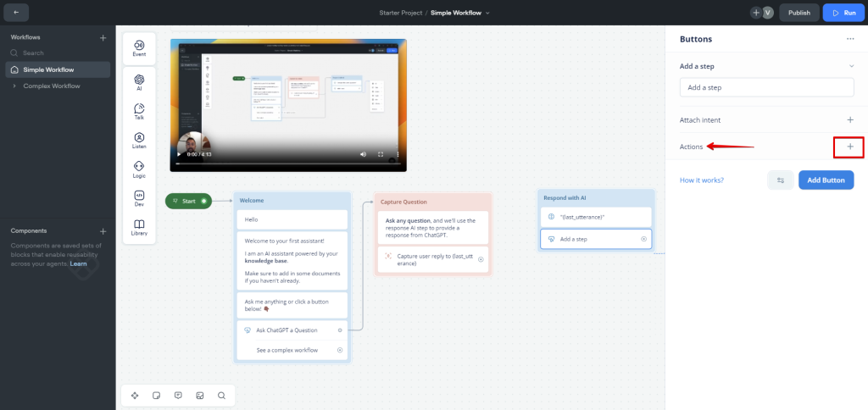Screen dimensions: 868x410
Task: Toggle fullscreen on the tutorial video
Action: pos(381,154)
